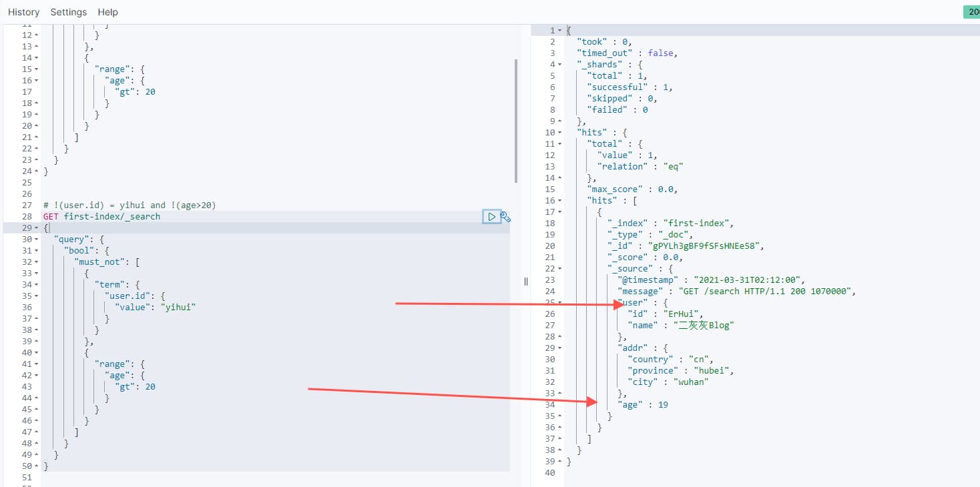Place cursor on "yihui" value in line 36
The height and width of the screenshot is (487, 980).
coord(180,308)
